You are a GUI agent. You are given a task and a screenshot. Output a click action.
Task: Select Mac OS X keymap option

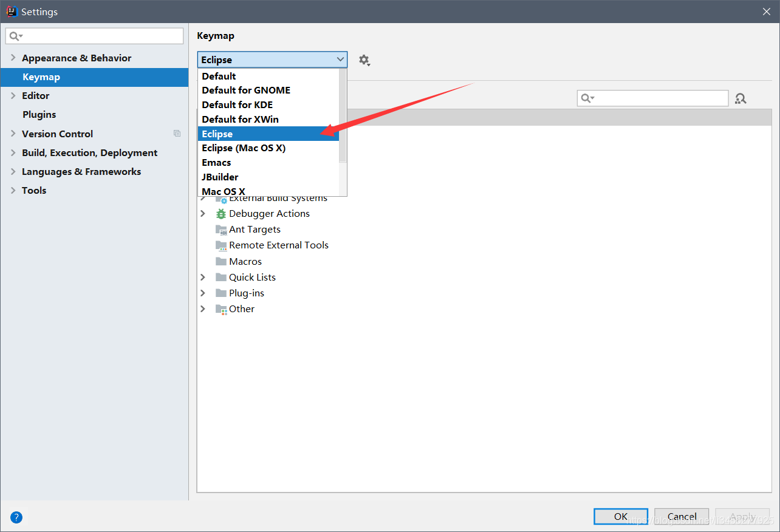point(269,191)
